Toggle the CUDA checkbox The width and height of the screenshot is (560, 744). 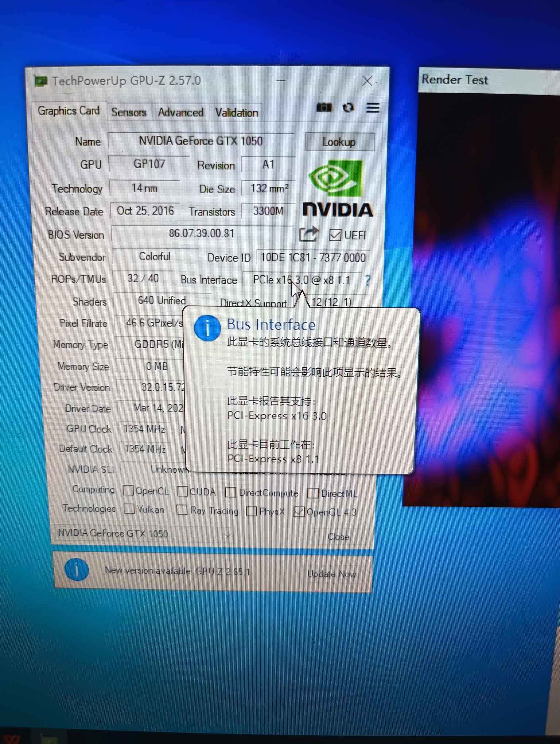(x=182, y=492)
